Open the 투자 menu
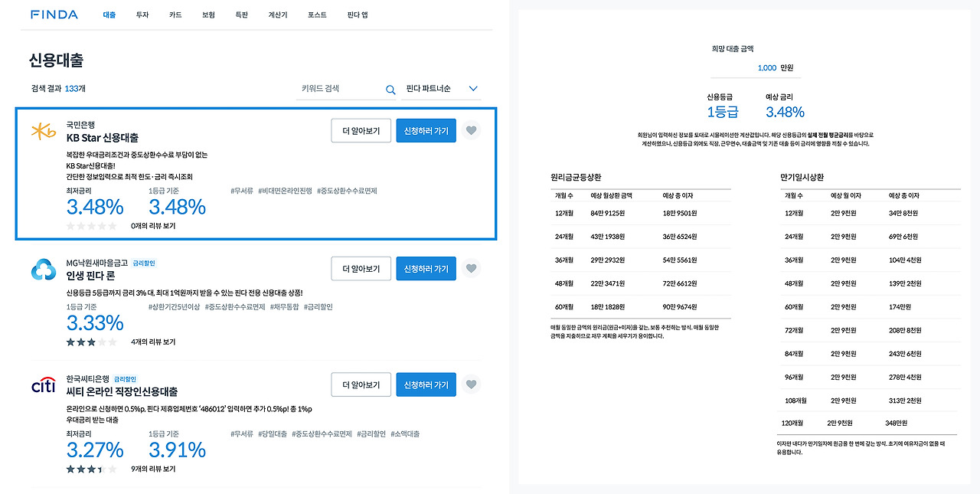980x494 pixels. pyautogui.click(x=142, y=15)
